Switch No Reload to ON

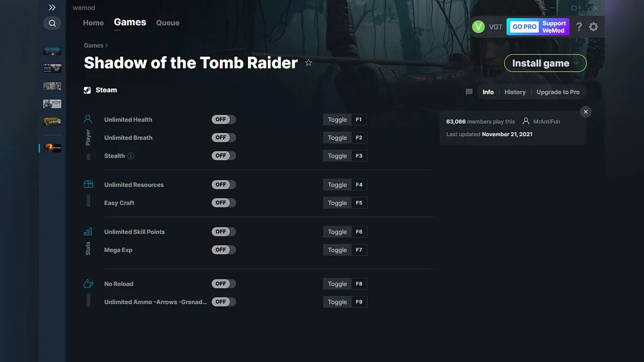[223, 283]
